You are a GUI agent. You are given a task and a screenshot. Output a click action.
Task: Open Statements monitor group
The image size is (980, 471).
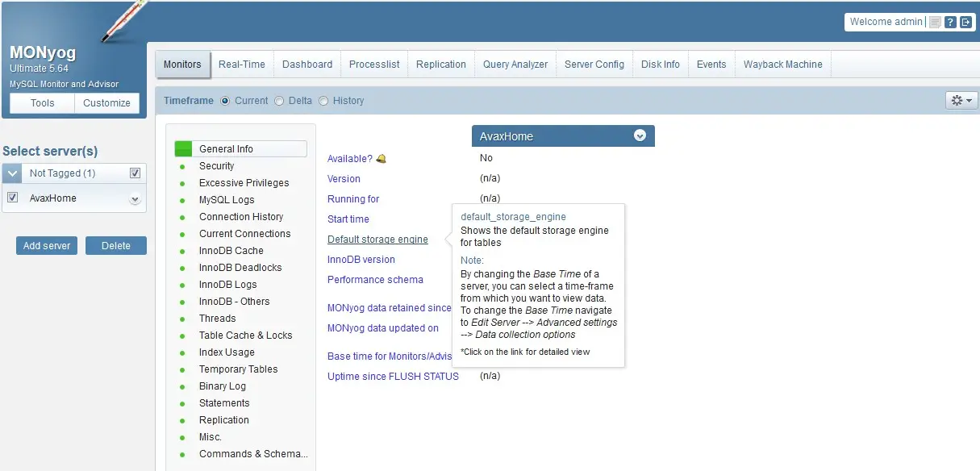point(224,403)
